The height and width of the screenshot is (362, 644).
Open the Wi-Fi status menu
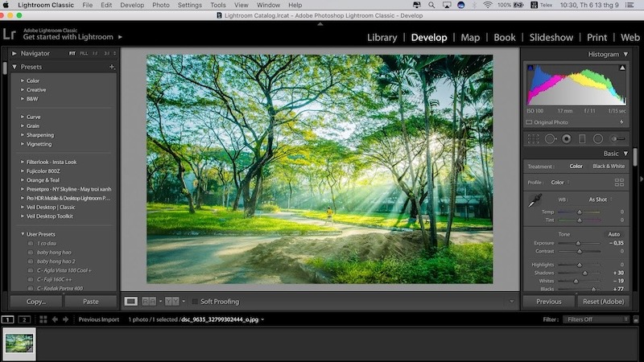click(x=488, y=5)
